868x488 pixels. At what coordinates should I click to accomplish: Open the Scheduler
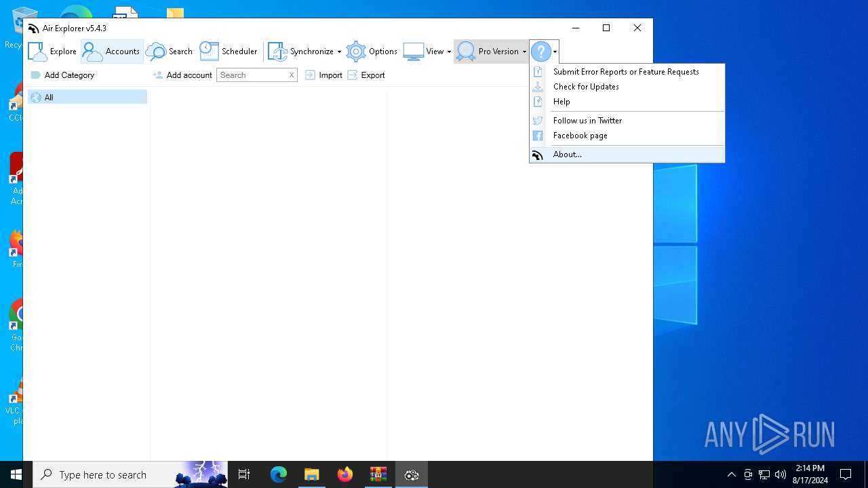(229, 52)
